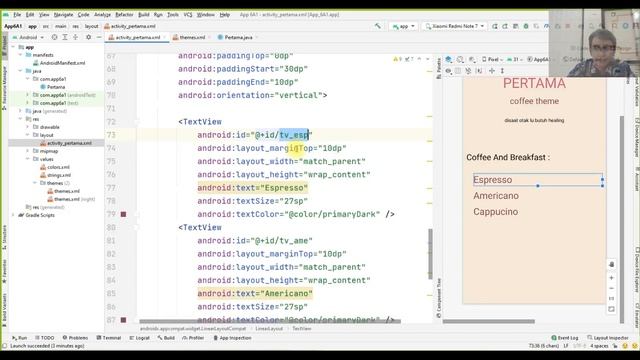Open the Pixel device preview dropdown
The image size is (640, 360).
click(x=492, y=60)
